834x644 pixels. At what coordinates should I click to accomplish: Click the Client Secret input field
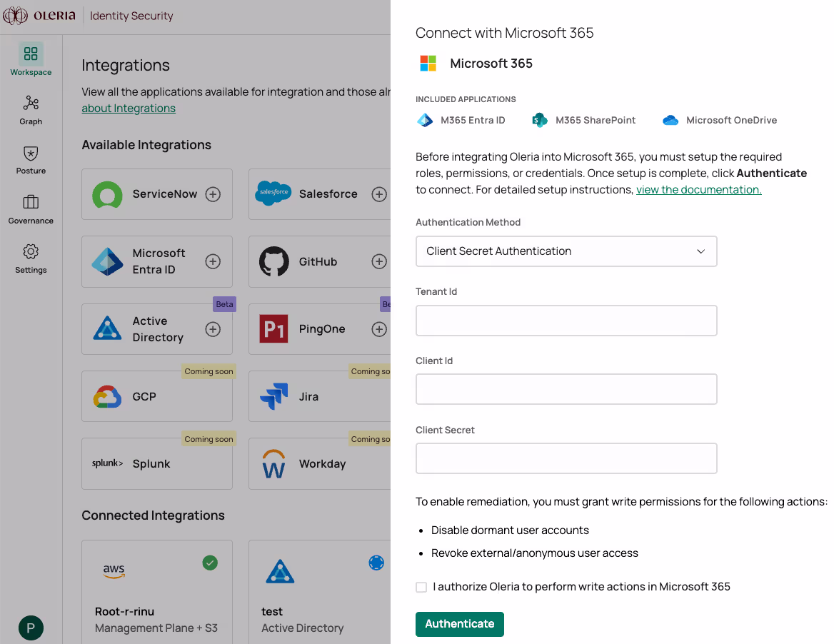(x=566, y=458)
